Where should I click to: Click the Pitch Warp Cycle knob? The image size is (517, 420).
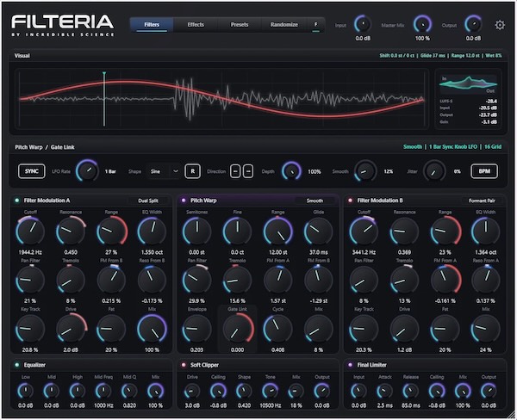tap(278, 329)
